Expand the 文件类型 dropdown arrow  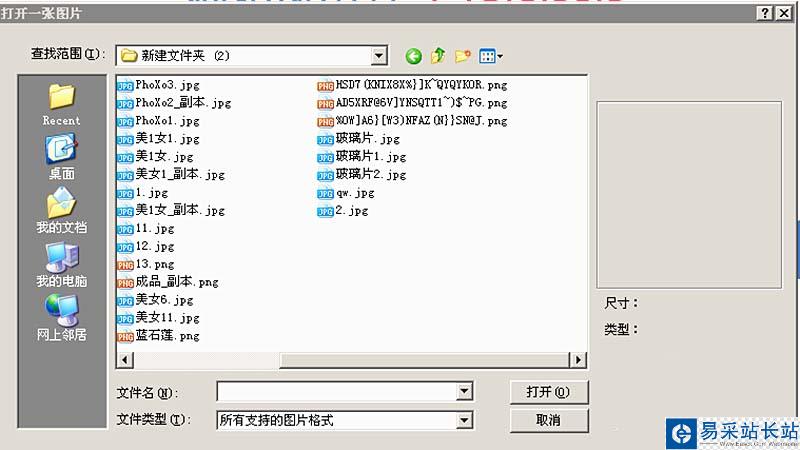click(x=464, y=420)
